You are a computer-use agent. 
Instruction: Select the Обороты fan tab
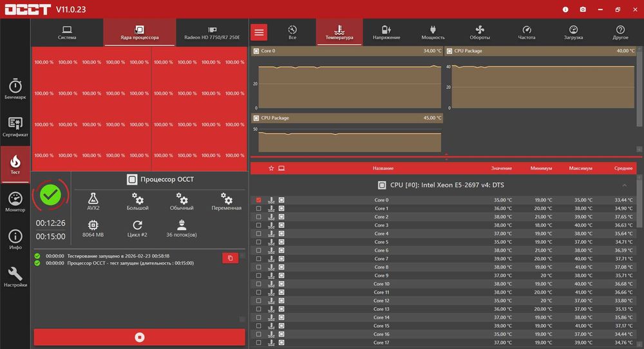480,32
